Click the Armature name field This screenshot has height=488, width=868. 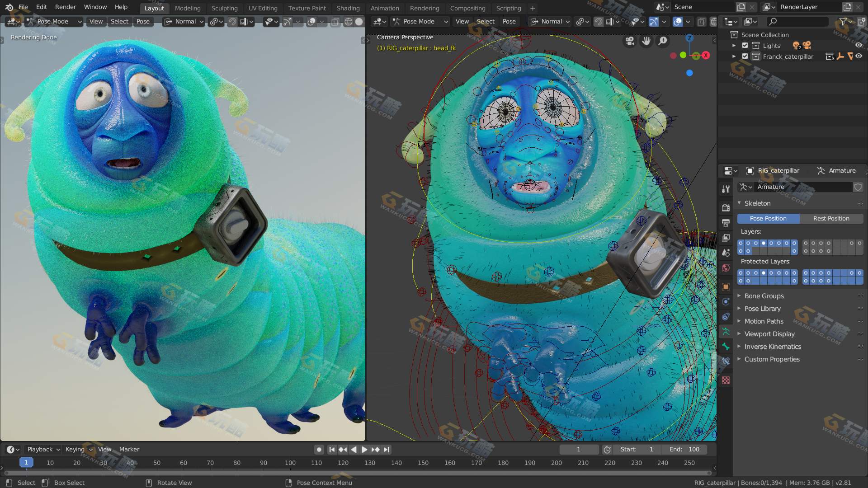click(803, 187)
